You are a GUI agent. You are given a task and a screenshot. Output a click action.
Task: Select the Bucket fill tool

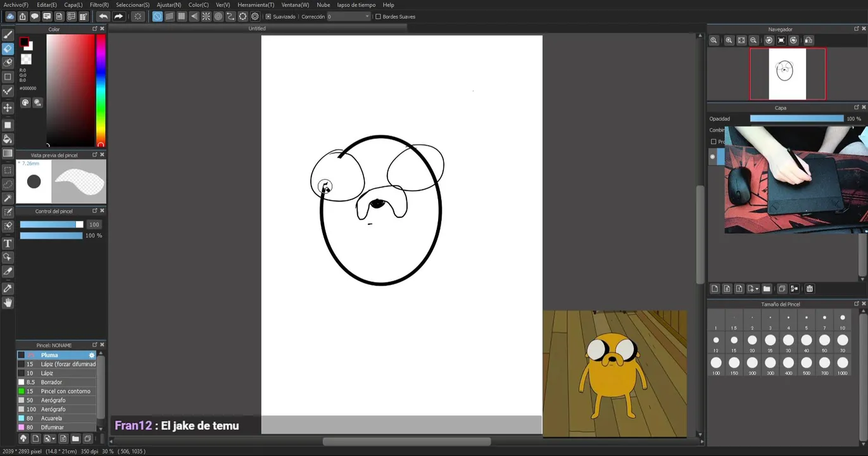coord(8,139)
